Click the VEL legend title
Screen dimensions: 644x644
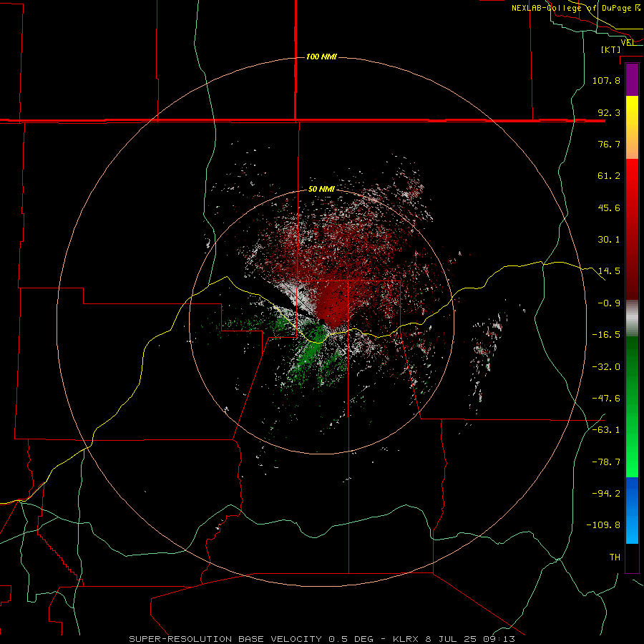(x=628, y=42)
